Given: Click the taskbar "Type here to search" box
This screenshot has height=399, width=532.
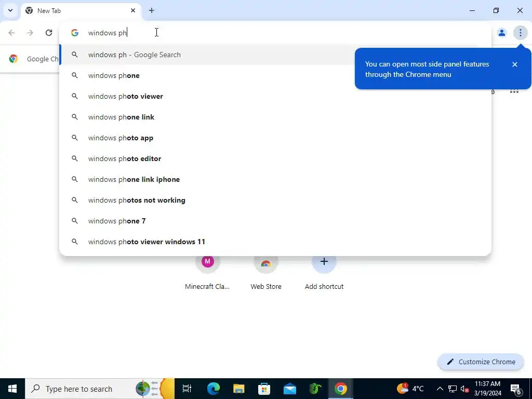Looking at the screenshot, I should click(100, 389).
